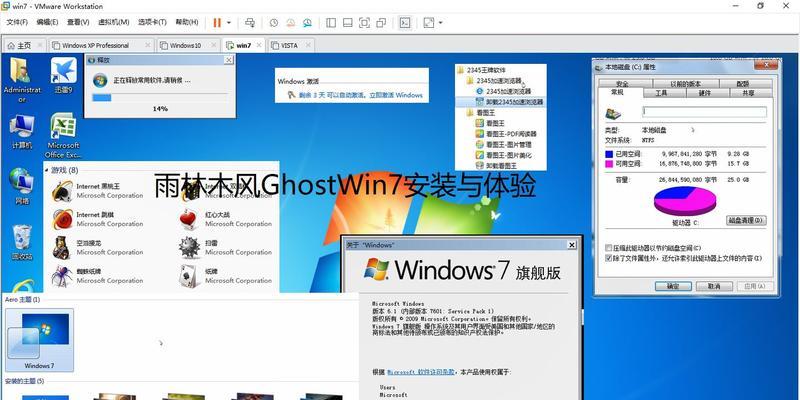Switch to Unity mode from the toolbar
This screenshot has width=800, height=400.
click(x=381, y=22)
